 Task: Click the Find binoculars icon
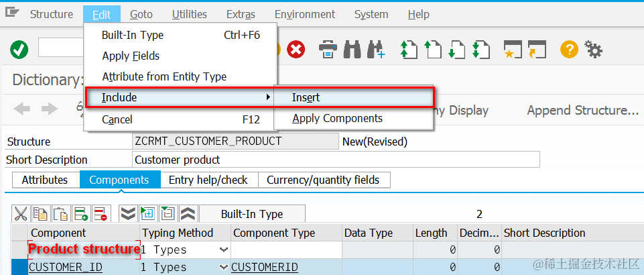point(352,50)
